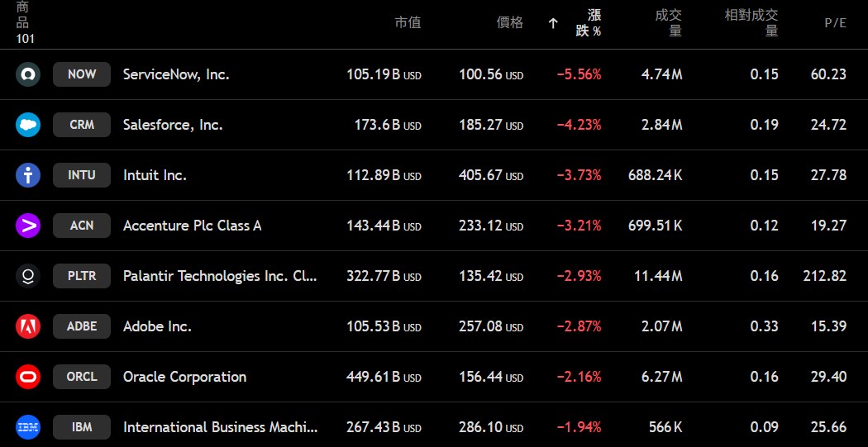Click the ServiceNow company logo icon
Image resolution: width=868 pixels, height=447 pixels.
(28, 74)
